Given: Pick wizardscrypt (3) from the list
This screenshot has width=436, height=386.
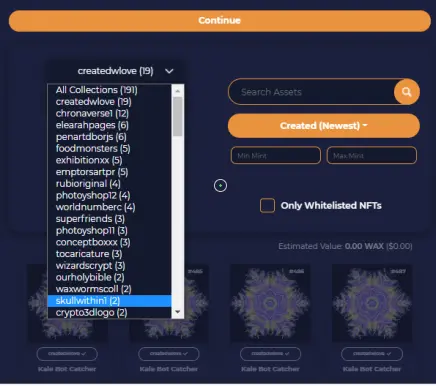Looking at the screenshot, I should tap(109, 266).
